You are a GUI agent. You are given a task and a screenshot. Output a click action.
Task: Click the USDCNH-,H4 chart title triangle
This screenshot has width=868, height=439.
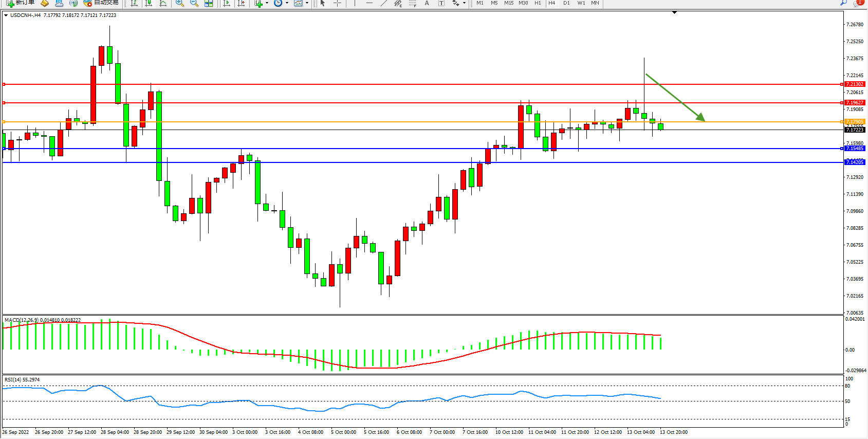(x=6, y=15)
